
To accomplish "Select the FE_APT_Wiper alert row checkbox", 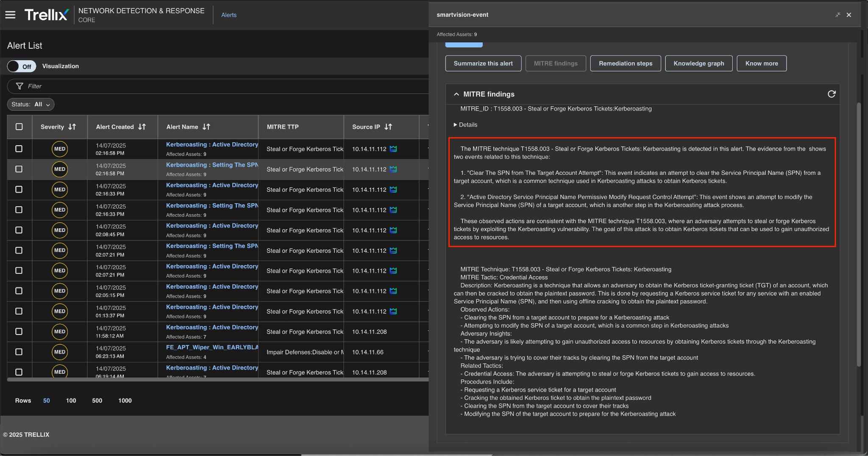I will pyautogui.click(x=19, y=352).
